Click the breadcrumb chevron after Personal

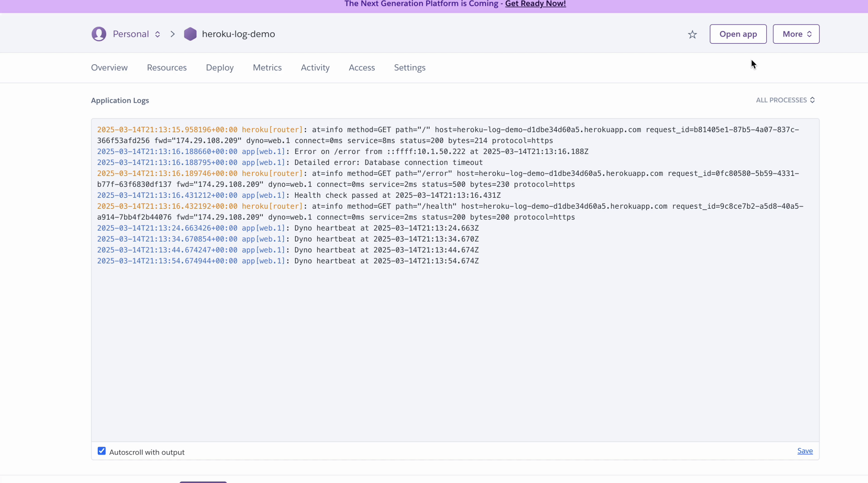(173, 34)
